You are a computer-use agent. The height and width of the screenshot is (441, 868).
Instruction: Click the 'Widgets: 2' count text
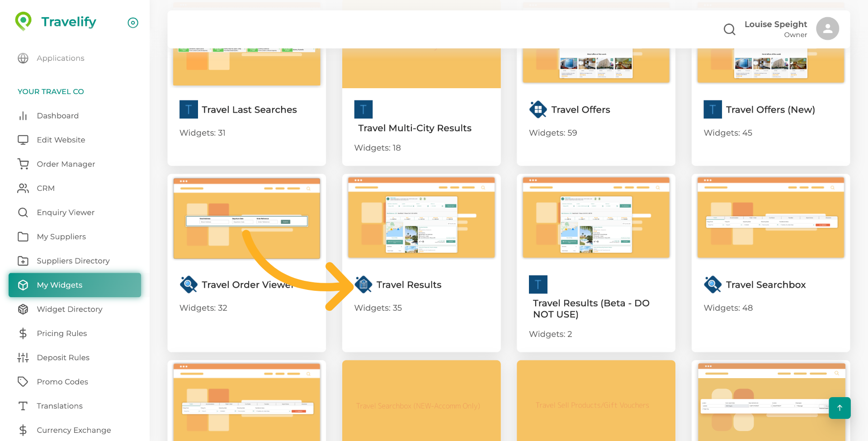tap(551, 334)
